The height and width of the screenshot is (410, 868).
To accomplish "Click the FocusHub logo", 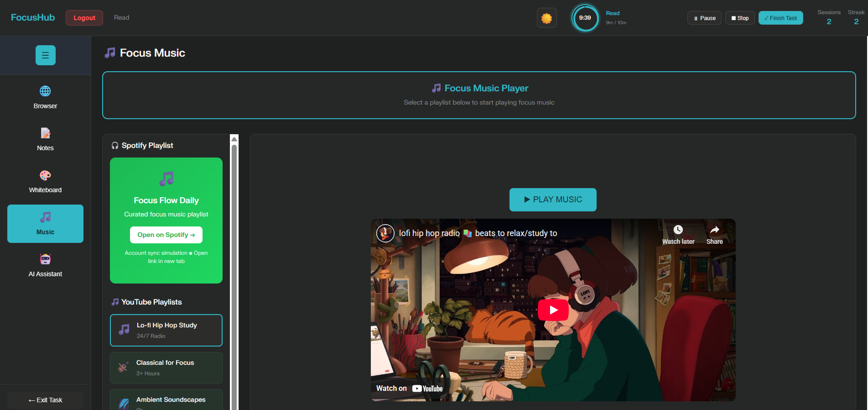I will (33, 17).
